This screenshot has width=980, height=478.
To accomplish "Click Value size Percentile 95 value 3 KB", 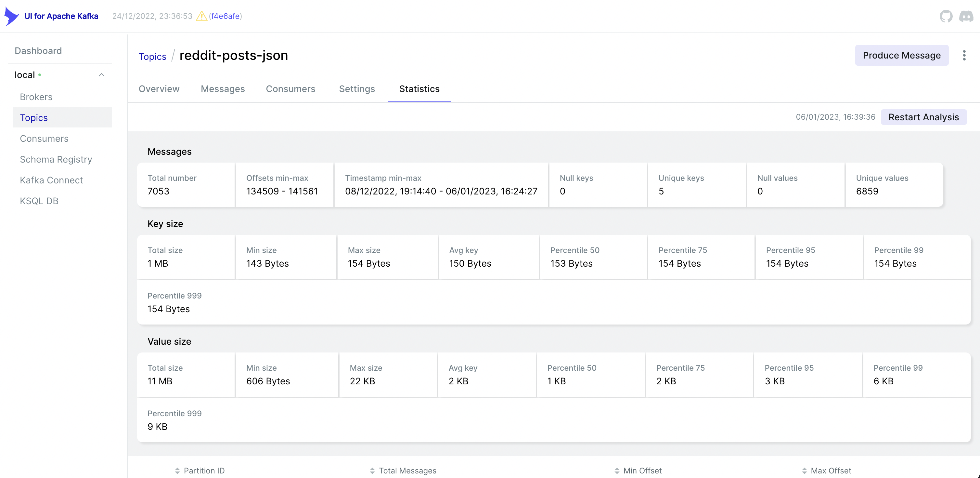I will 775,381.
